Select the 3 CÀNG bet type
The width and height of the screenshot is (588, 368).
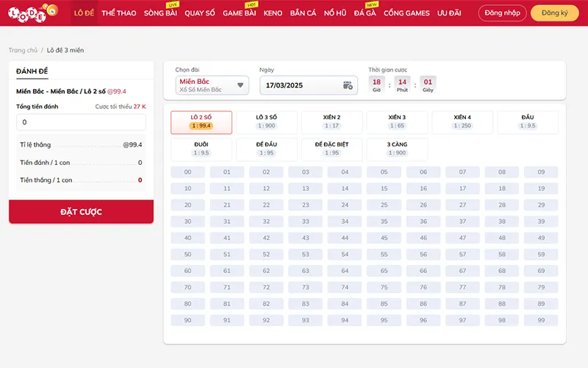pyautogui.click(x=397, y=149)
